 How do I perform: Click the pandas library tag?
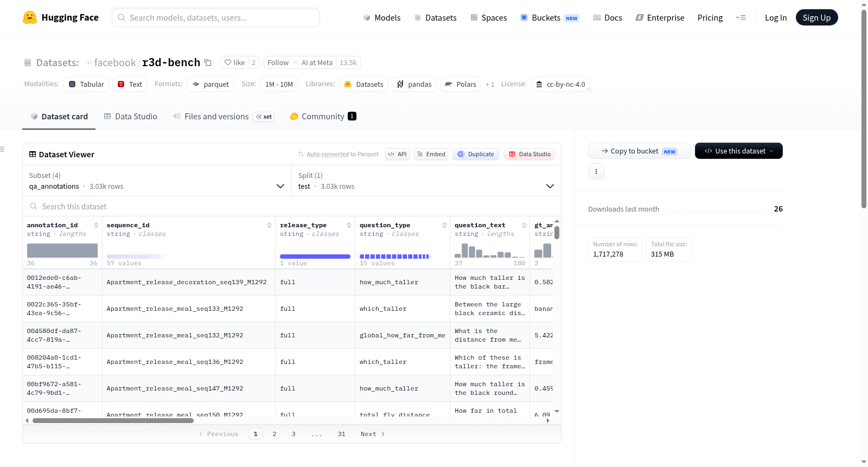click(414, 84)
